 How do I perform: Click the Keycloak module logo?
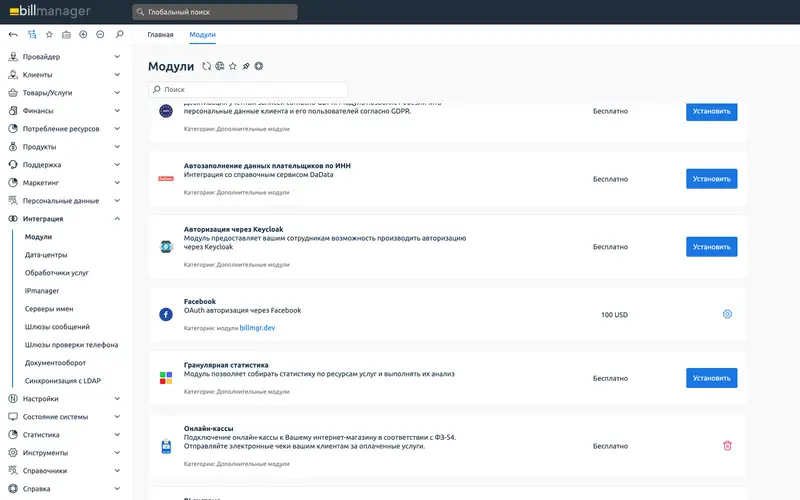point(166,247)
